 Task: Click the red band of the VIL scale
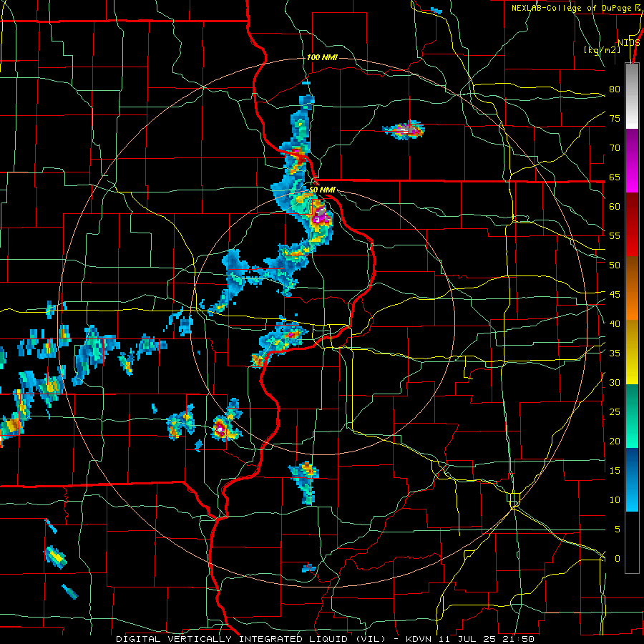pyautogui.click(x=632, y=225)
